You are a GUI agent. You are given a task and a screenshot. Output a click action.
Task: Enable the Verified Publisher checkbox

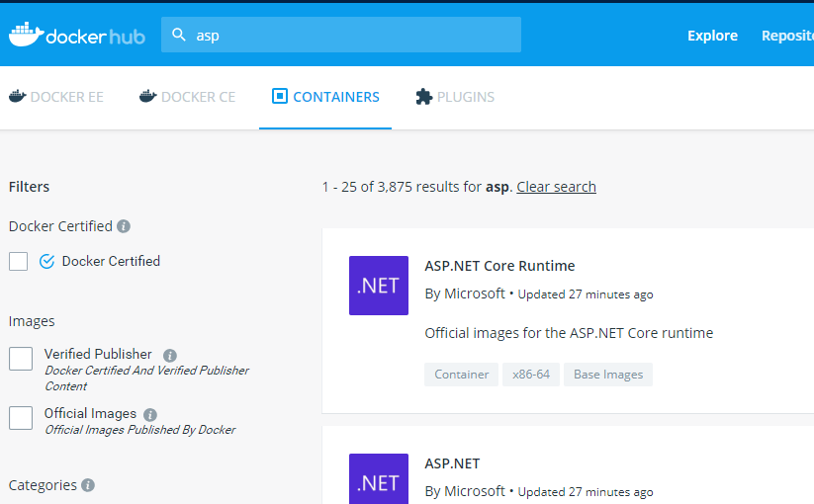[x=21, y=359]
